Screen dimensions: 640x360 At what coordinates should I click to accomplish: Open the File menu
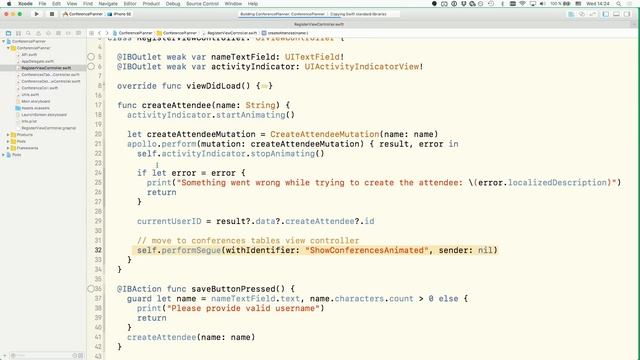(42, 4)
